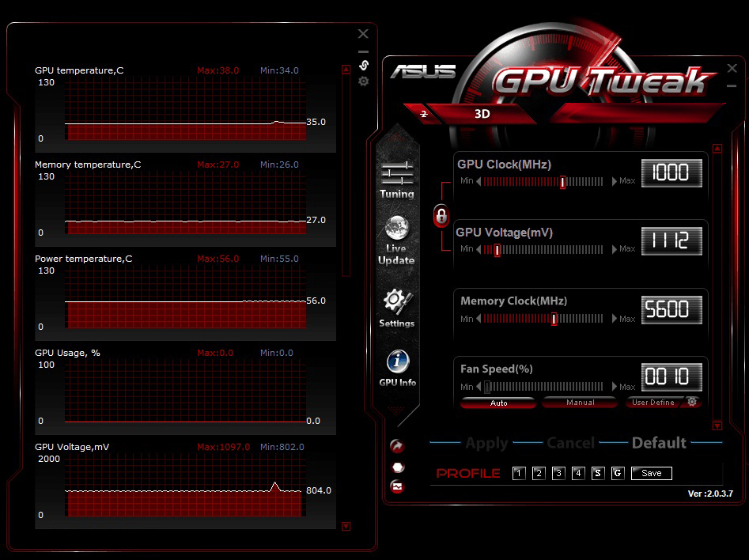Screen dimensions: 749x560
Task: Increase Fan Speed with Max arrow
Action: pos(615,387)
